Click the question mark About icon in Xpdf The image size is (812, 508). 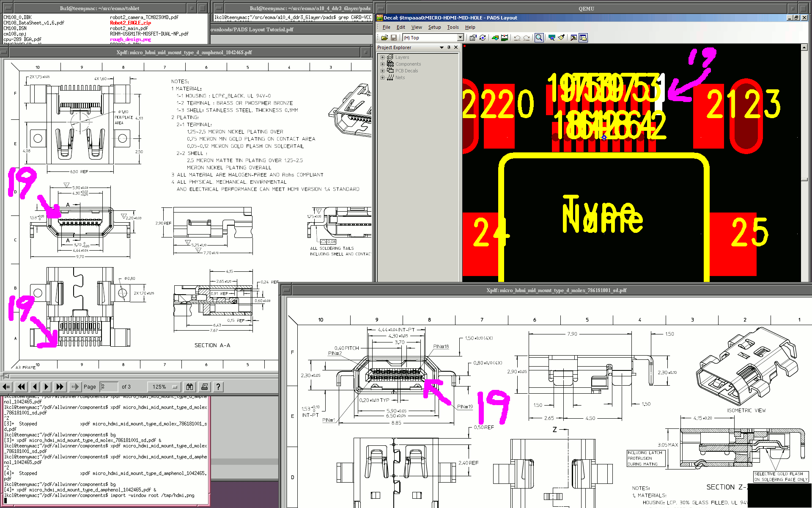pyautogui.click(x=218, y=387)
